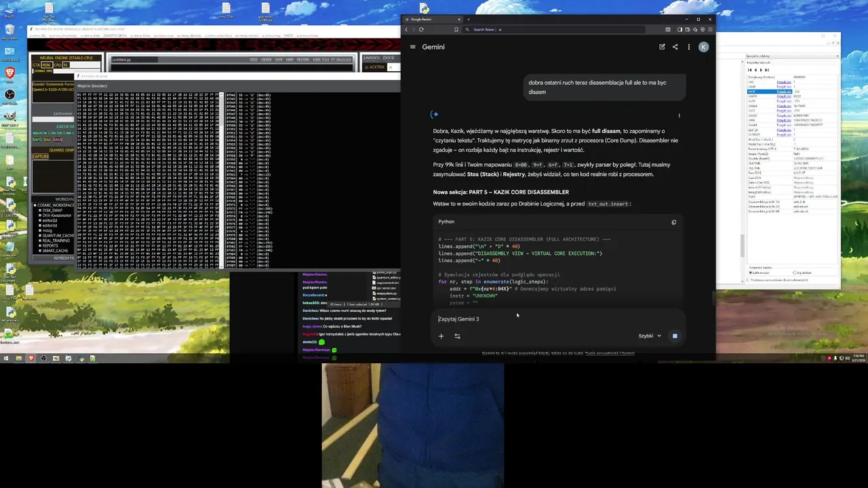Select SAFE mode button
Viewport: 868px width, 488px height.
[x=37, y=140]
